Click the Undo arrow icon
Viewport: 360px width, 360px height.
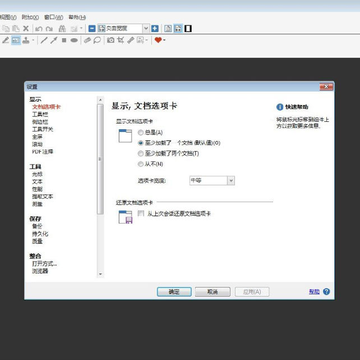coord(39,29)
